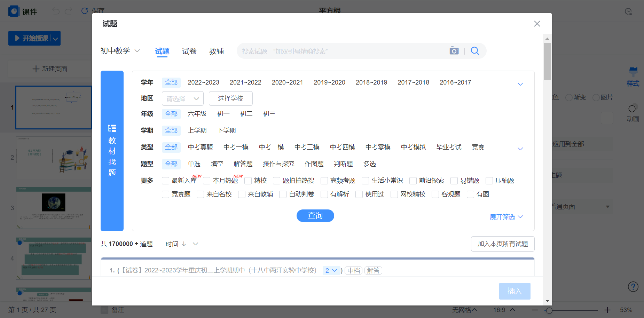Tick the 有图 checkbox
This screenshot has height=318, width=644.
click(x=471, y=194)
